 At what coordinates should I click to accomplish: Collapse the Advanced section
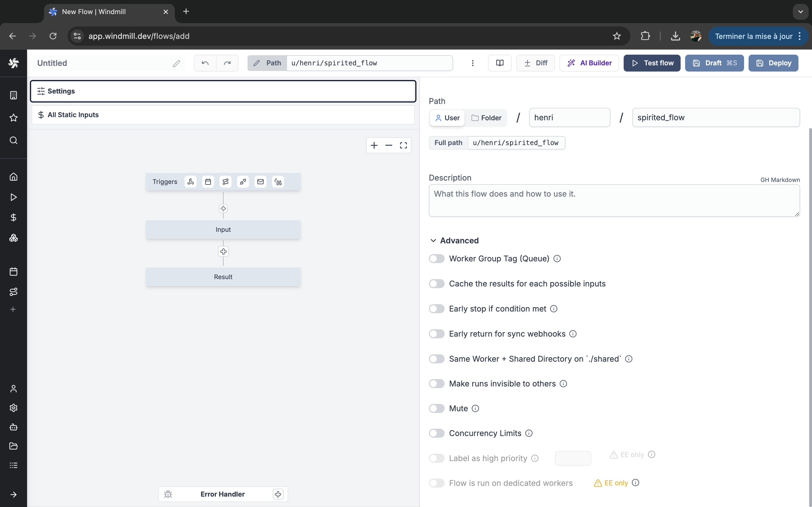[x=454, y=241]
